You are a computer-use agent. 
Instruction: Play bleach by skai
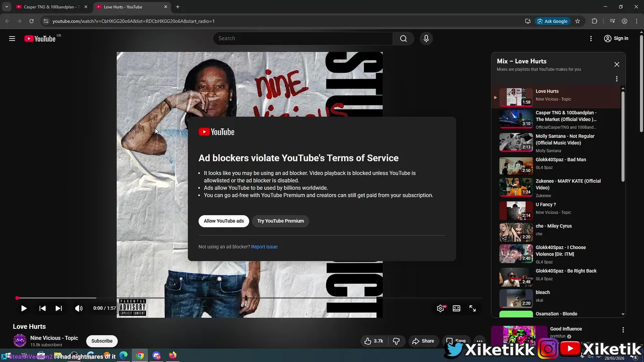pyautogui.click(x=556, y=298)
